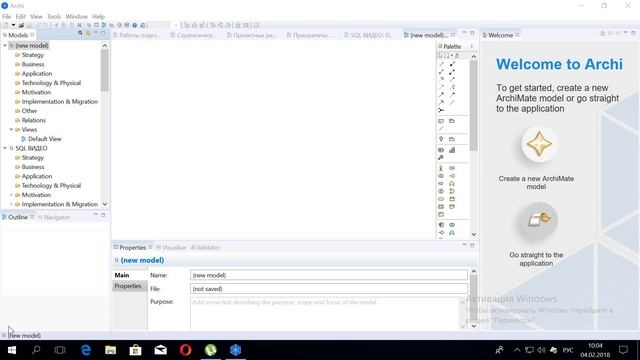Select Technology & Physical under (new model)
The width and height of the screenshot is (640, 360).
[51, 83]
